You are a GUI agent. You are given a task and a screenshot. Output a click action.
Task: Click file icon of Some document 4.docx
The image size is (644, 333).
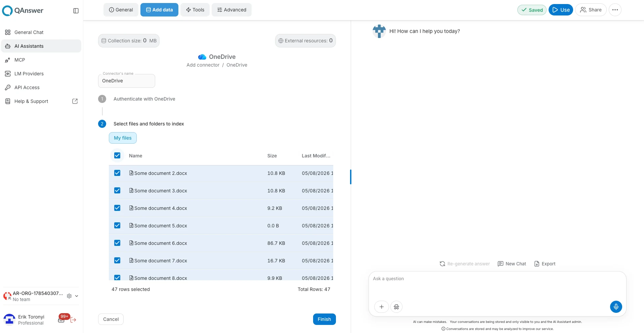coord(131,208)
